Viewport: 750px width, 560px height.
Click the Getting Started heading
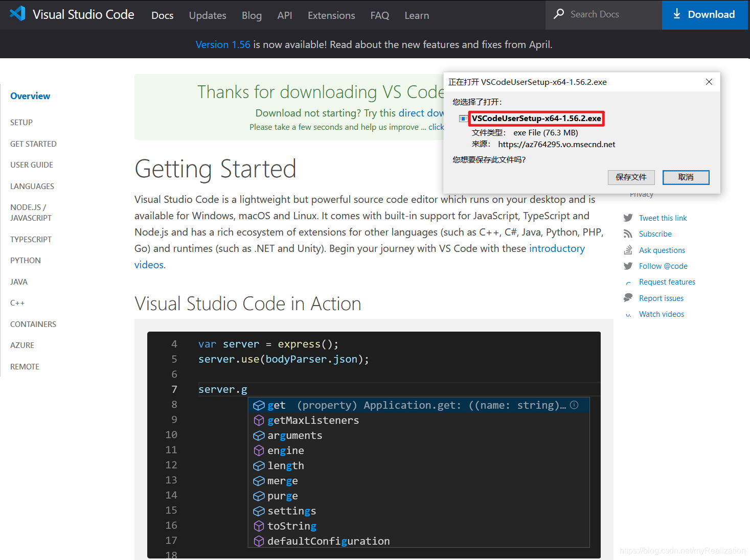point(215,169)
